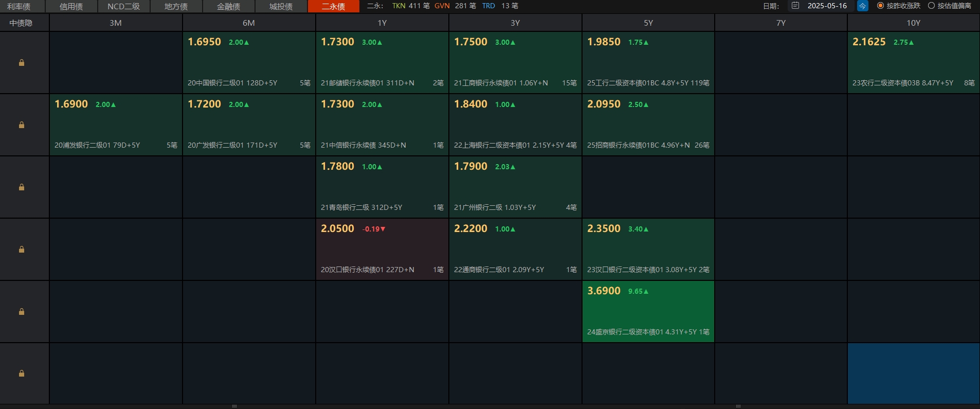This screenshot has height=409, width=980.
Task: Click TRD 13 笔 count
Action: [500, 6]
